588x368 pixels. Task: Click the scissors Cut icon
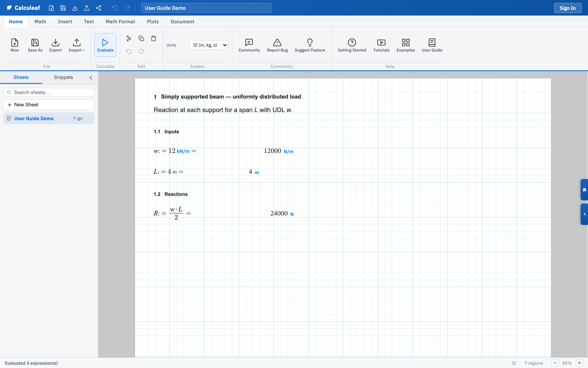(x=129, y=38)
